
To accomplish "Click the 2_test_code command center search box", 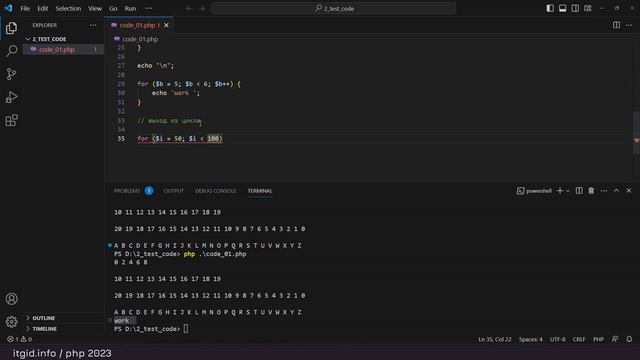I will click(333, 8).
